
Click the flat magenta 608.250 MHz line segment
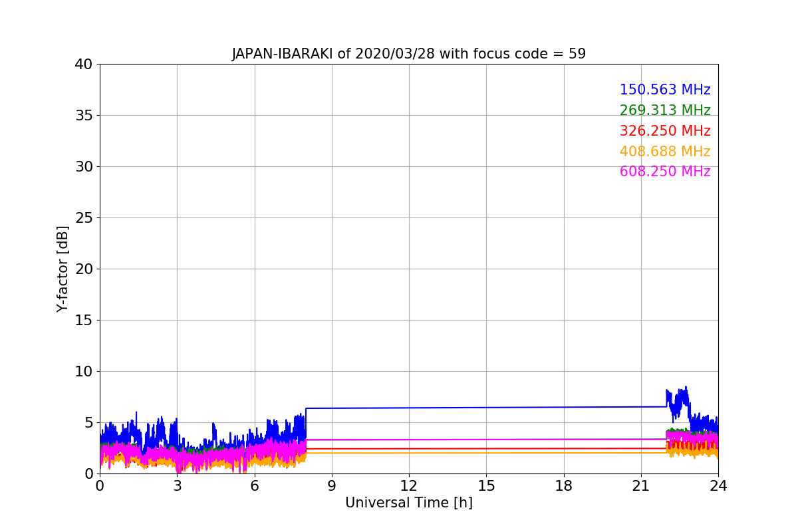click(x=485, y=440)
